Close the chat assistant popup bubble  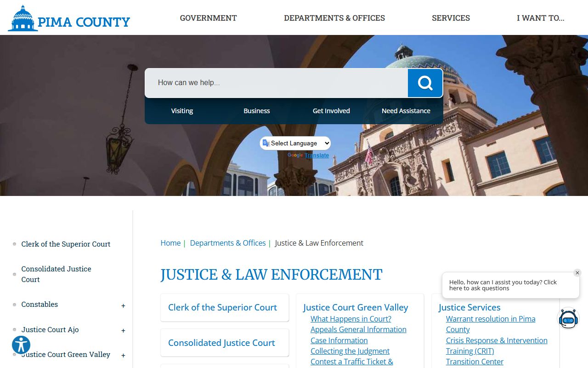[x=577, y=273]
